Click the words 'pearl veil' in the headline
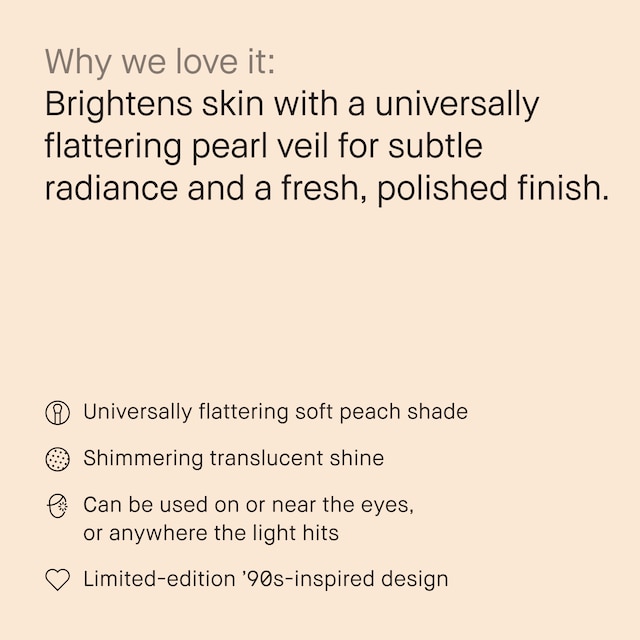The height and width of the screenshot is (640, 640). pos(260,147)
